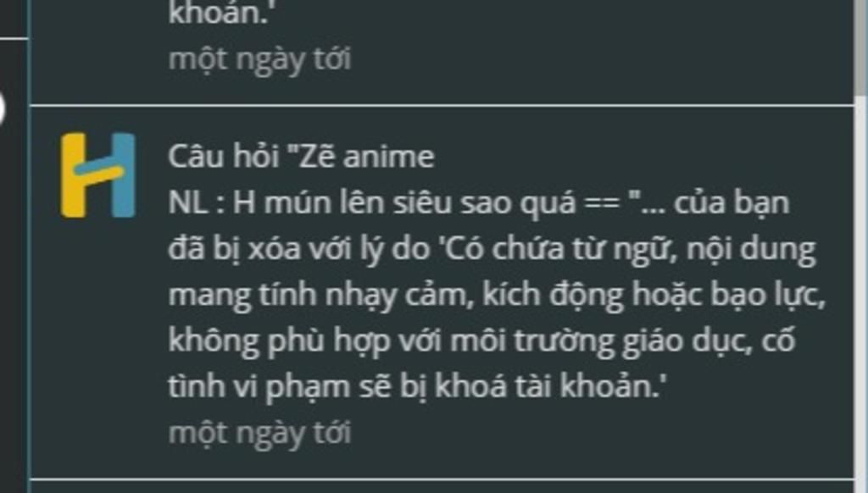Screen dimensions: 868x493
Task: Click the yellow-blue H logo avatar
Action: [97, 174]
